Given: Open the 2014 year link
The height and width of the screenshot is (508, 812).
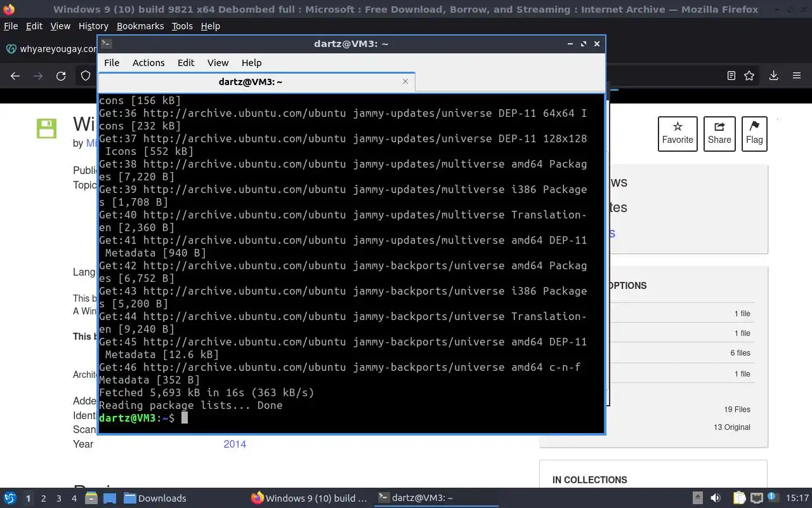Looking at the screenshot, I should [x=235, y=444].
